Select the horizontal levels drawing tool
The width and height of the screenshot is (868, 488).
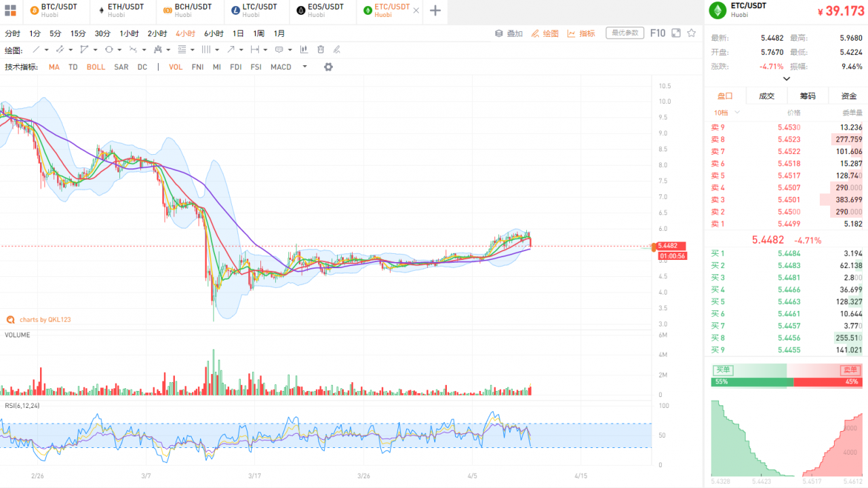pyautogui.click(x=182, y=50)
